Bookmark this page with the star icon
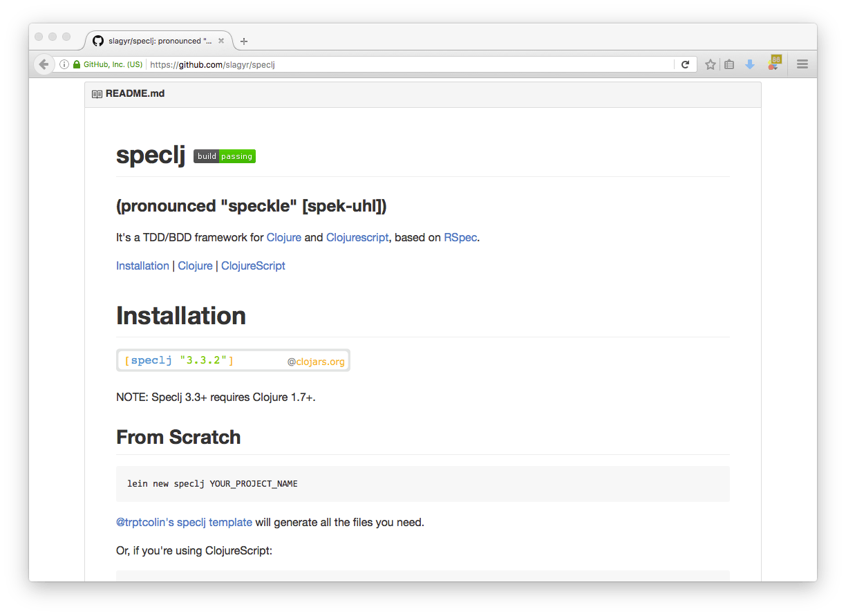Screen dimensions: 846x616 tap(711, 64)
